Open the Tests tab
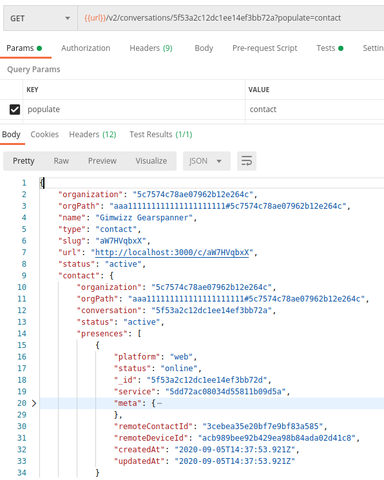Image resolution: width=384 pixels, height=480 pixels. (x=330, y=48)
